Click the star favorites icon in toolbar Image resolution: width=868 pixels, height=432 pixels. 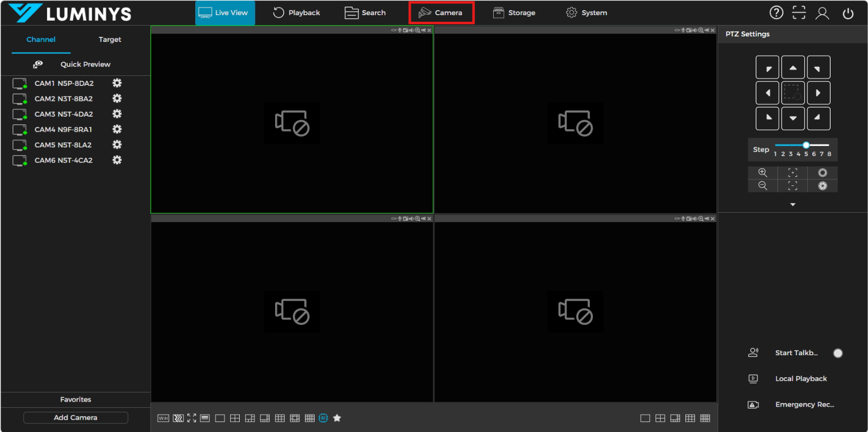[337, 418]
